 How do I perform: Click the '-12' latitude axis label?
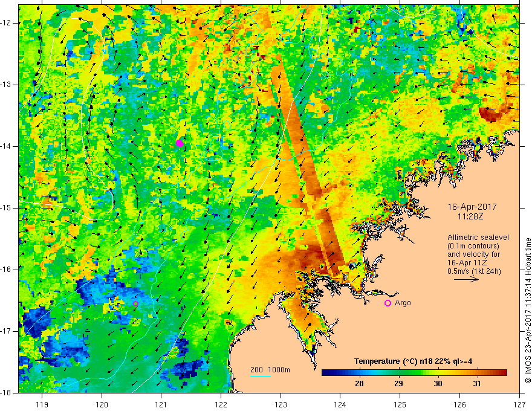click(7, 23)
